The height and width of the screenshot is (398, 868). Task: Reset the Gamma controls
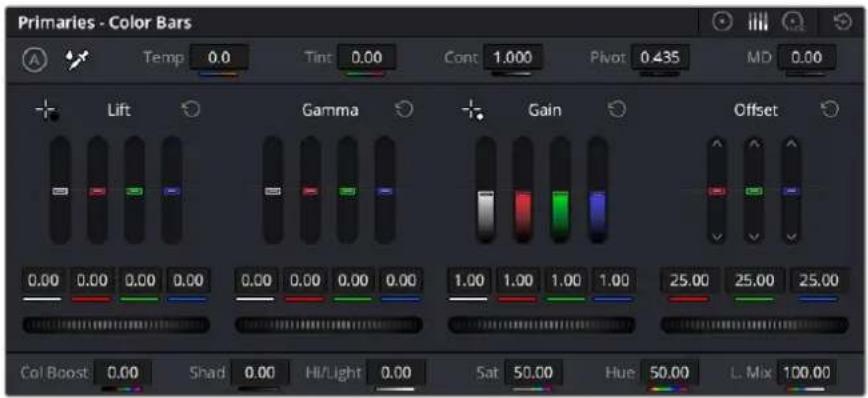(404, 110)
